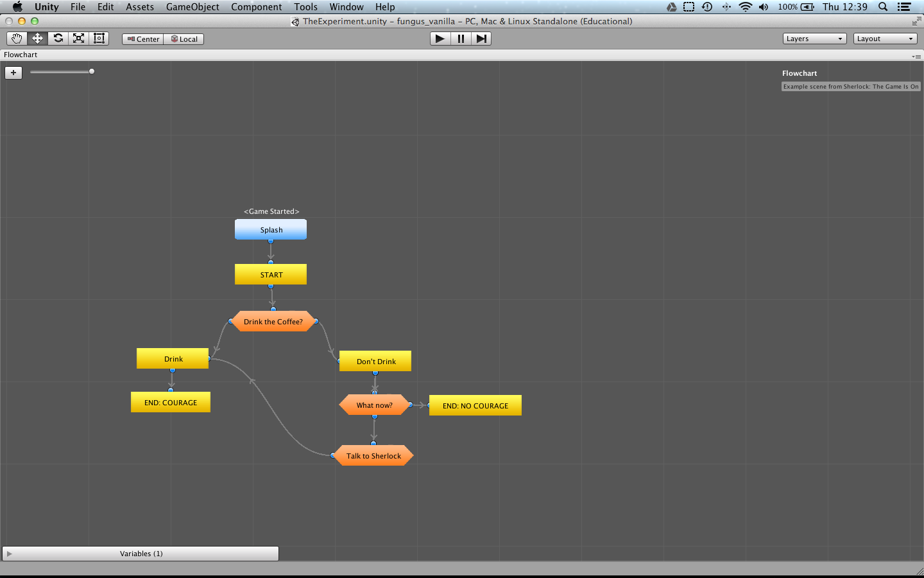
Task: Click the screen capture menu bar icon
Action: pyautogui.click(x=689, y=7)
